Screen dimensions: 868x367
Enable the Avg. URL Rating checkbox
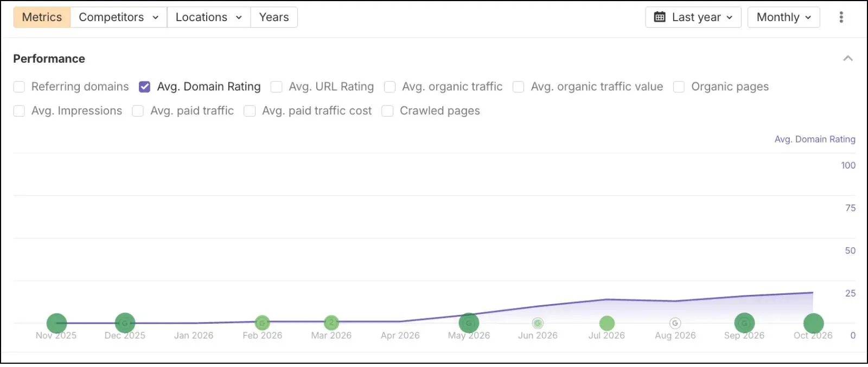coord(276,87)
